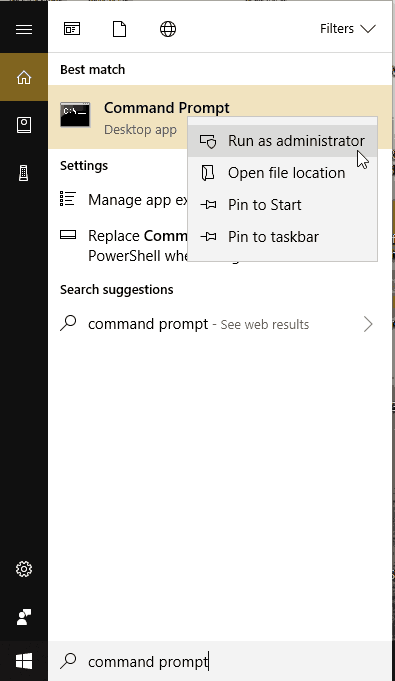Click the magnifier icon beside search suggestion
The height and width of the screenshot is (681, 395).
[x=68, y=323]
